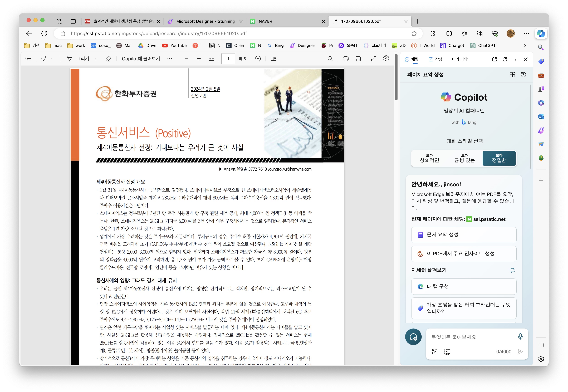Image resolution: width=568 pixels, height=392 pixels.
Task: Click the fit-to-width icon in PDF toolbar
Action: pyautogui.click(x=211, y=59)
